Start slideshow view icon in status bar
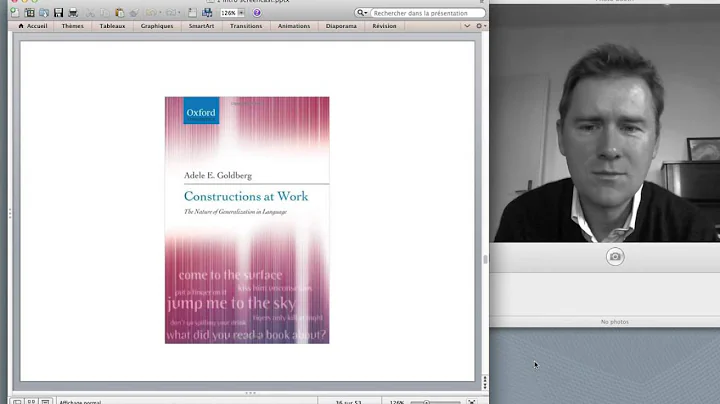Image resolution: width=720 pixels, height=404 pixels. pyautogui.click(x=45, y=402)
